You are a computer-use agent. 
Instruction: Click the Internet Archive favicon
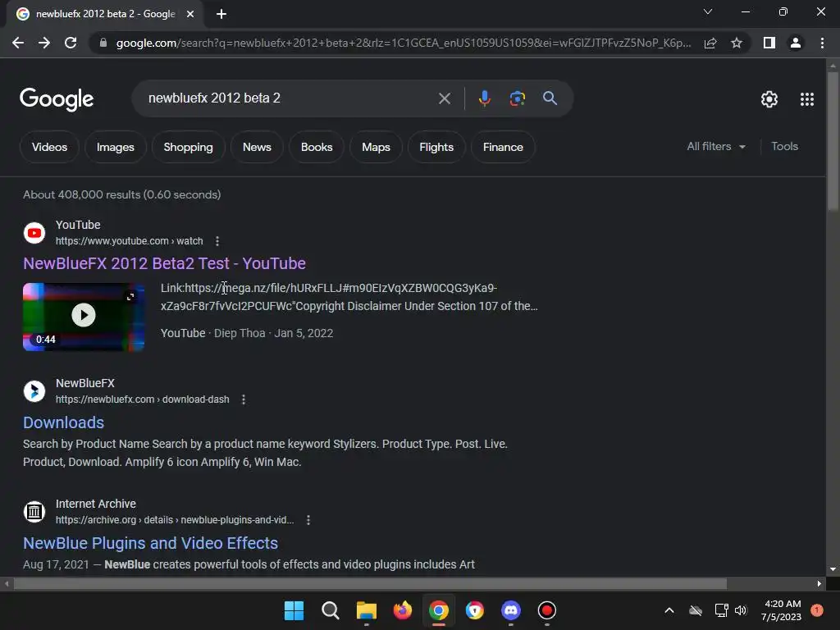click(34, 512)
